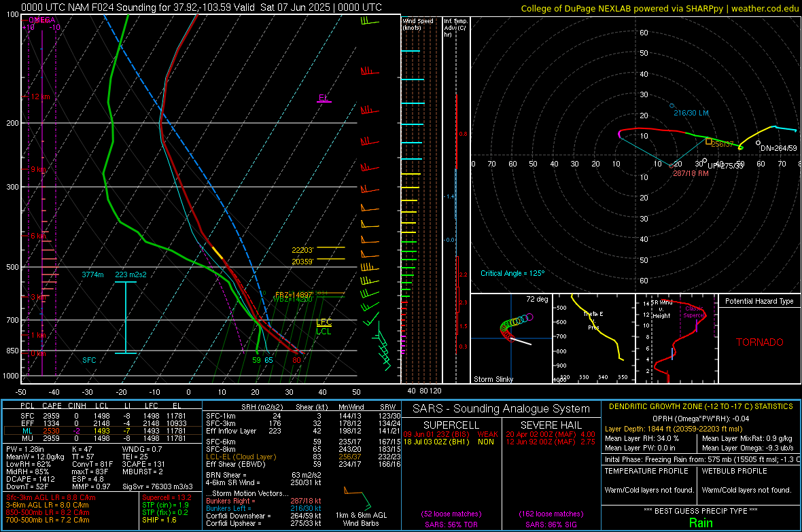Select the 20359' dendritic zone base label
The height and width of the screenshot is (532, 802).
pyautogui.click(x=302, y=262)
